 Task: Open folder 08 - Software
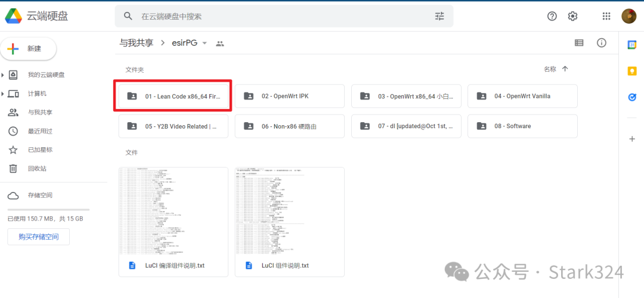[x=522, y=126]
